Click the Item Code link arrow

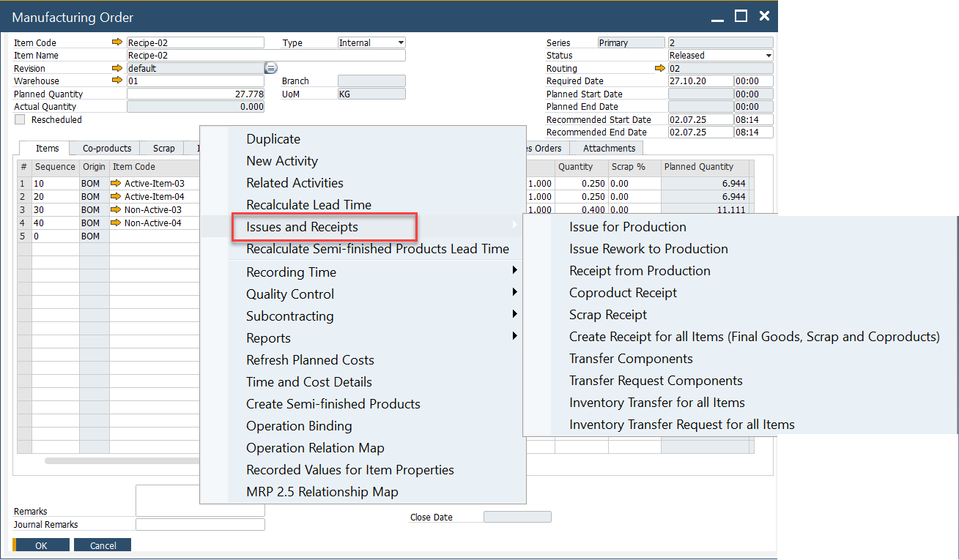[116, 42]
